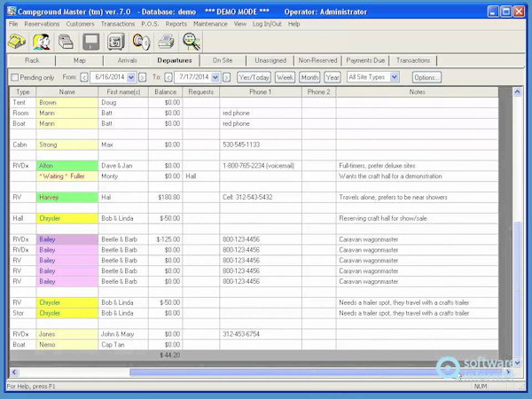This screenshot has height=399, width=532.
Task: Click the Balance column header
Action: click(x=165, y=92)
